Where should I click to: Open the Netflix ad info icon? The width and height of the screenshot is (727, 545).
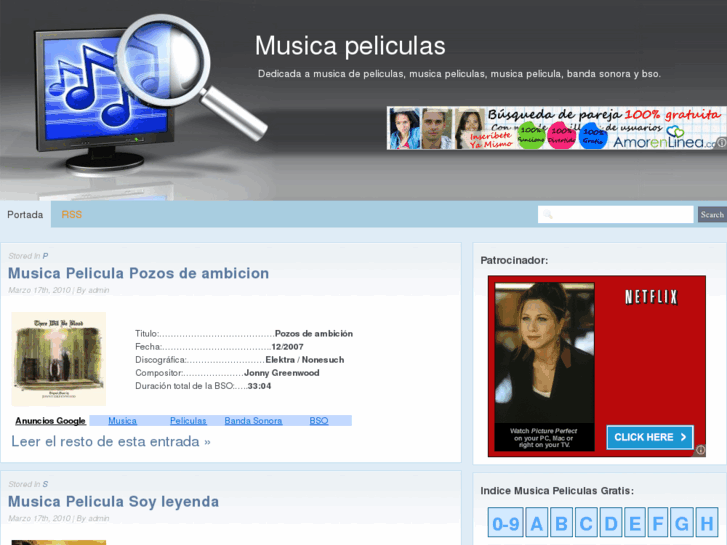click(x=700, y=449)
